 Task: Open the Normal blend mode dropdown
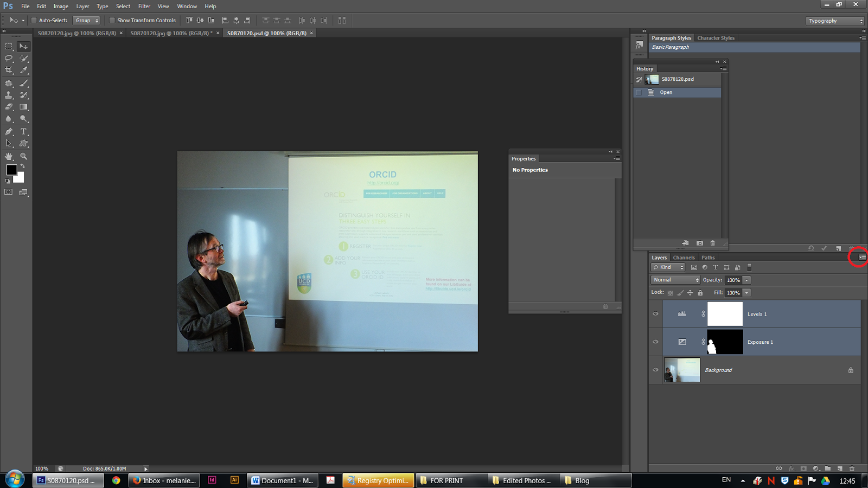pos(675,280)
